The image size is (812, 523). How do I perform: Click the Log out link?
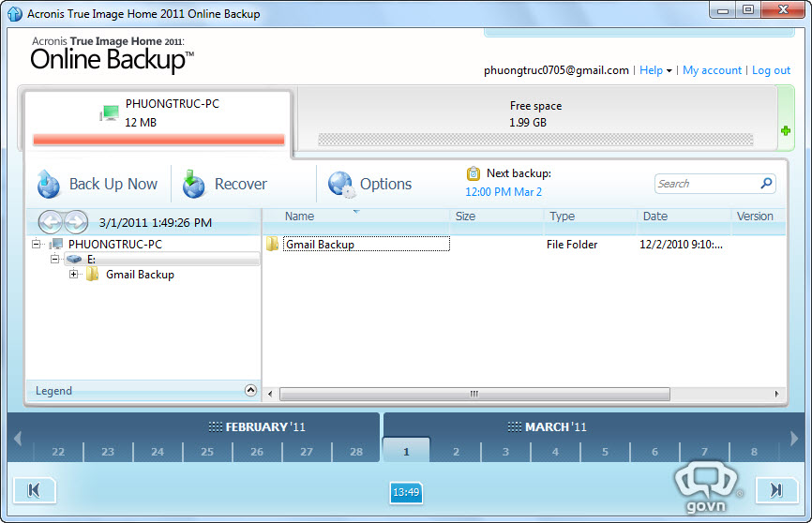(x=771, y=70)
